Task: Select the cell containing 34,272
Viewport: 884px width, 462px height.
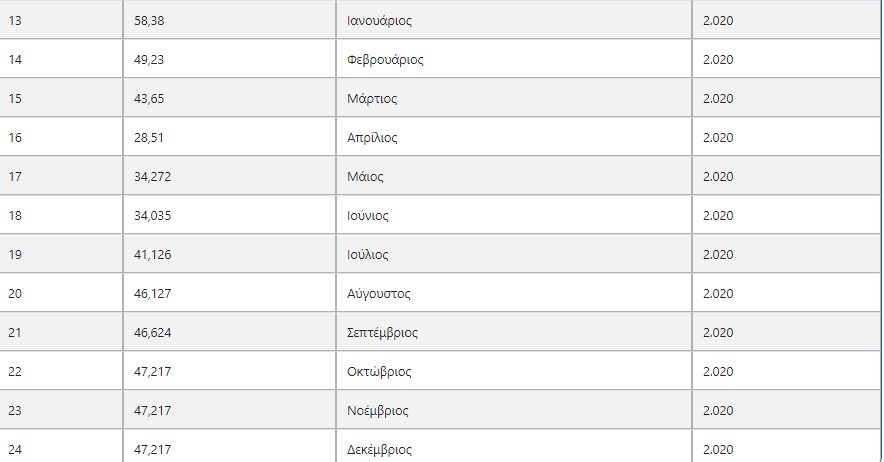Action: pyautogui.click(x=229, y=176)
